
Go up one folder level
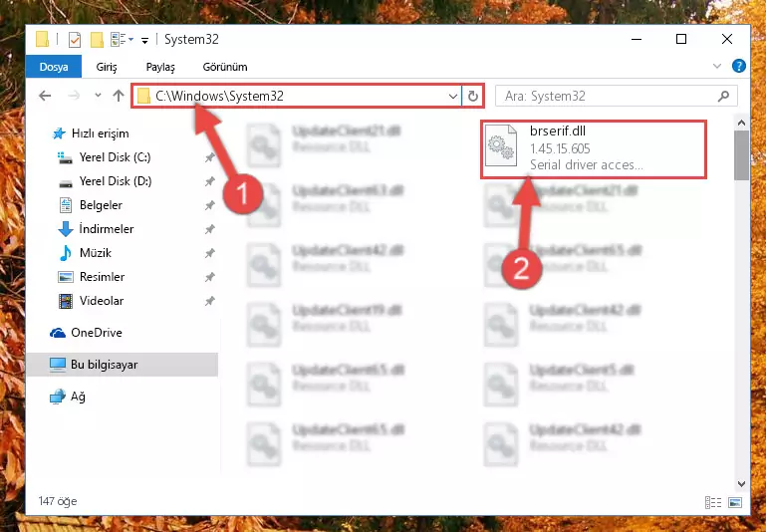(119, 96)
